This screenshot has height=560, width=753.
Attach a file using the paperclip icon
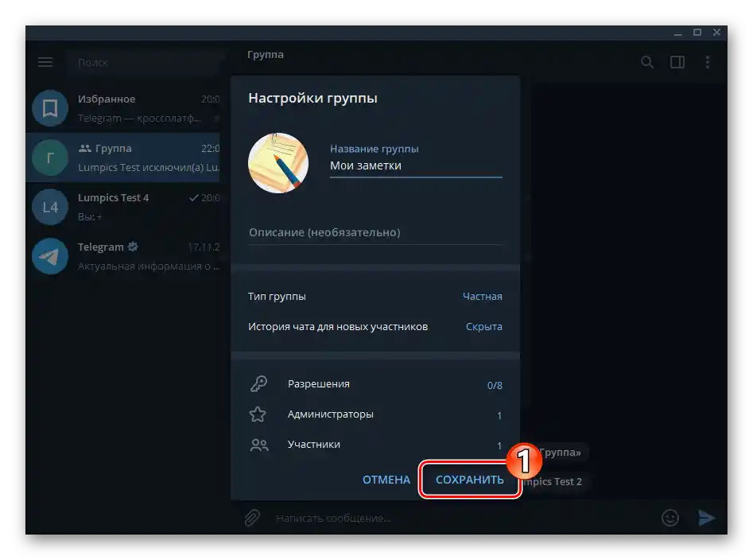[250, 518]
